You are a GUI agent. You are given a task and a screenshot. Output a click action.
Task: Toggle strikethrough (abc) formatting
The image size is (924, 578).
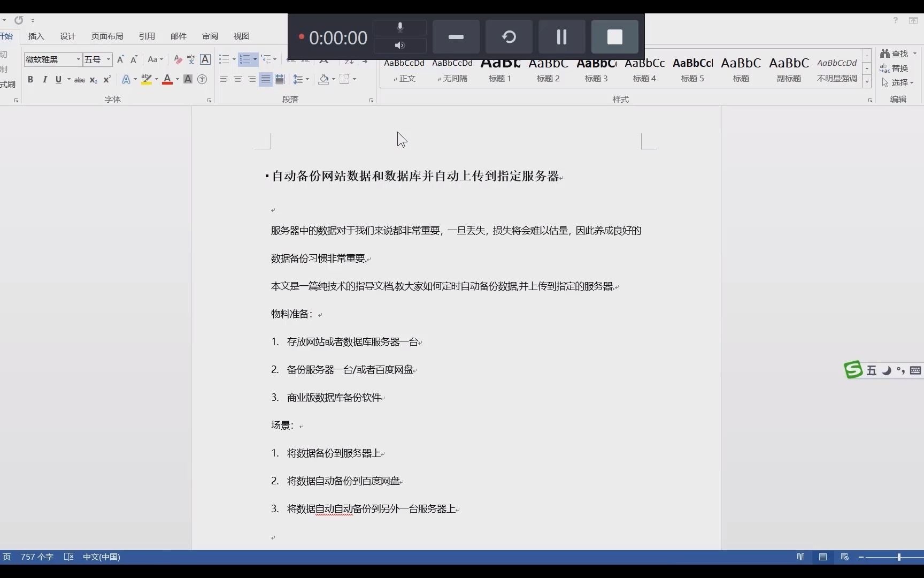[x=79, y=79]
